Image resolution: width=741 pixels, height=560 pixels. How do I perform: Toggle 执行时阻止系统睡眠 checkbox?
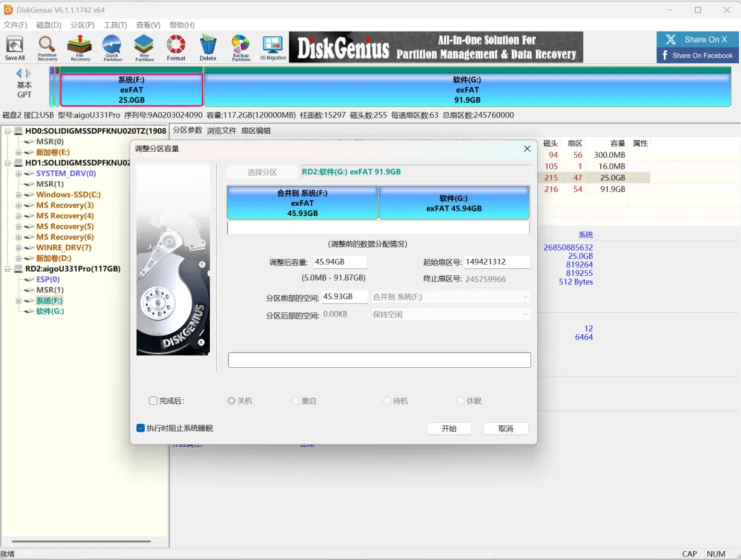[141, 428]
